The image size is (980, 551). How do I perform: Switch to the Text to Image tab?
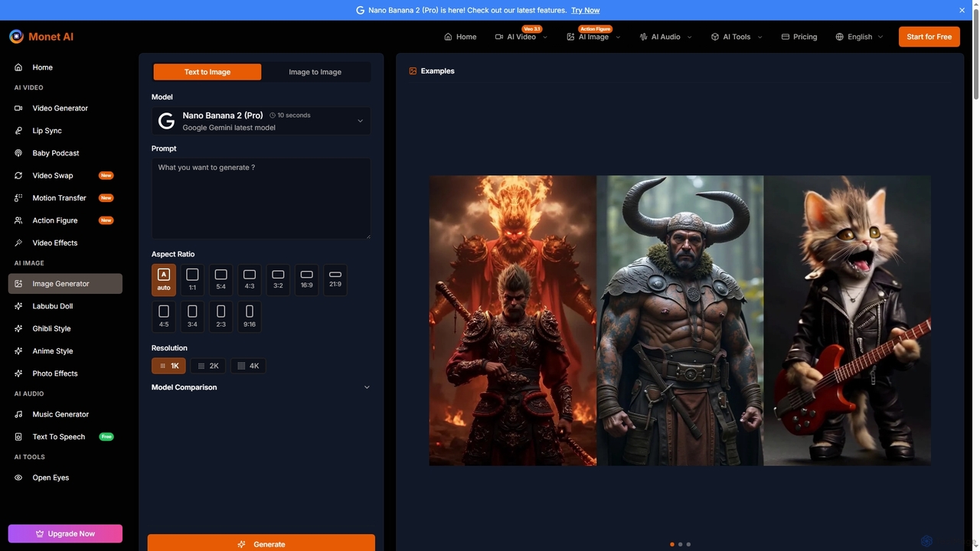[207, 72]
